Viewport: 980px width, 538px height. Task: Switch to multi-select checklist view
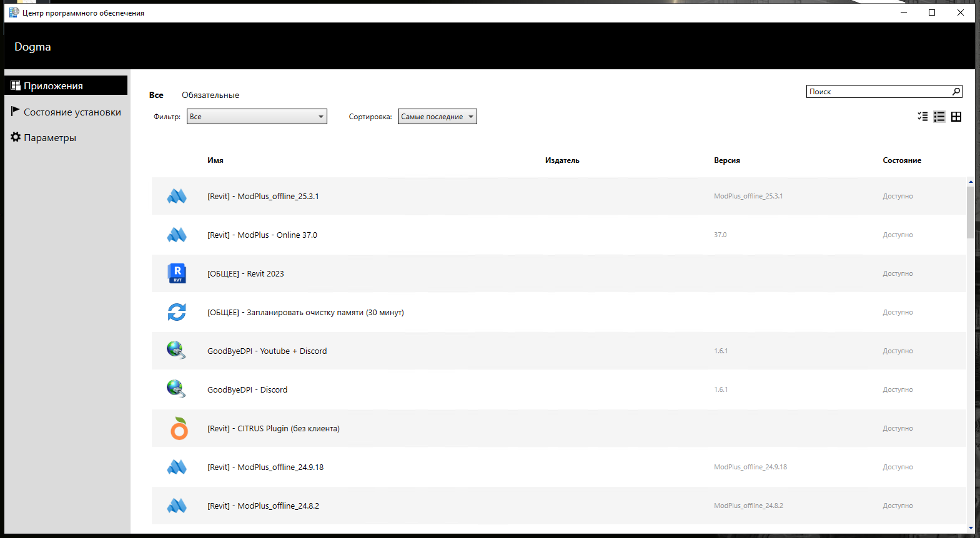click(x=923, y=117)
